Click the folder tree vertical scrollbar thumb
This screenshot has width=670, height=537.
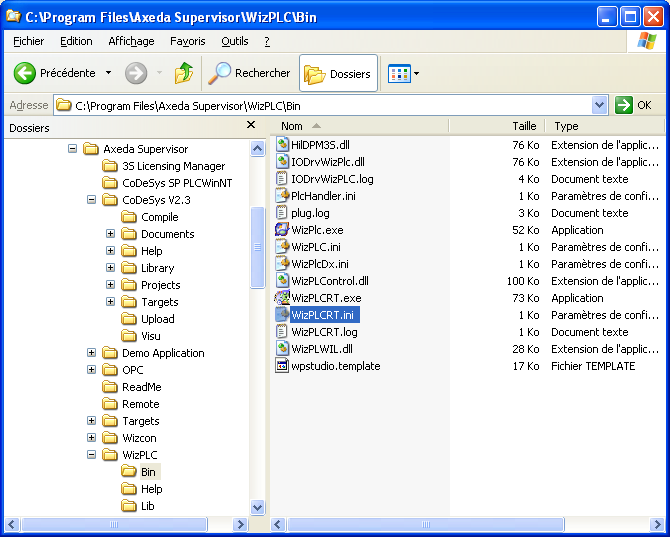257,247
